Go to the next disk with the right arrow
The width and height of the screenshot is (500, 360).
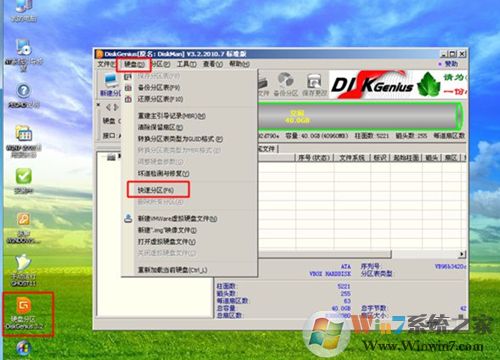pyautogui.click(x=116, y=107)
